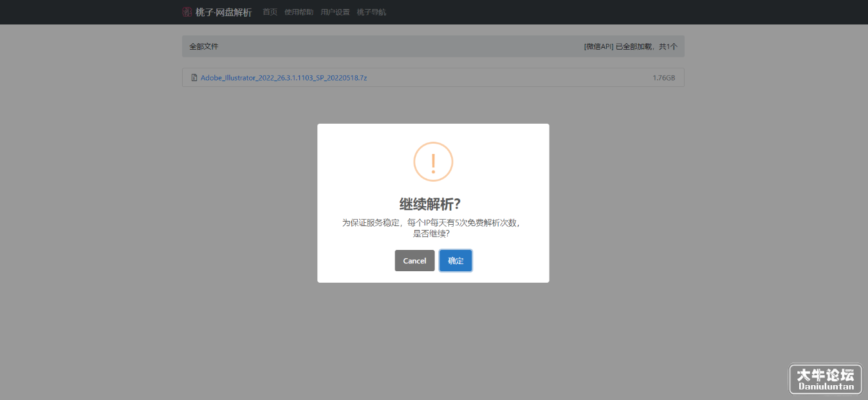Open 使用帮助 in the navigation bar

tap(299, 12)
